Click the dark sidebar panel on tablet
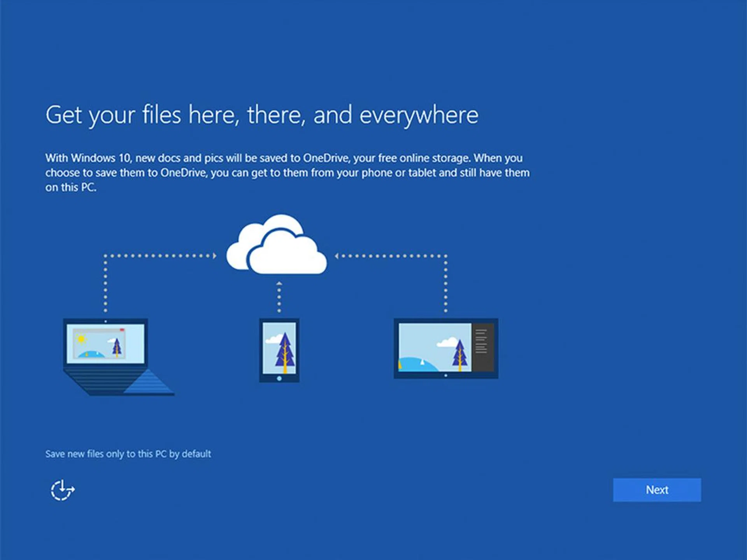The height and width of the screenshot is (560, 747). coord(482,347)
